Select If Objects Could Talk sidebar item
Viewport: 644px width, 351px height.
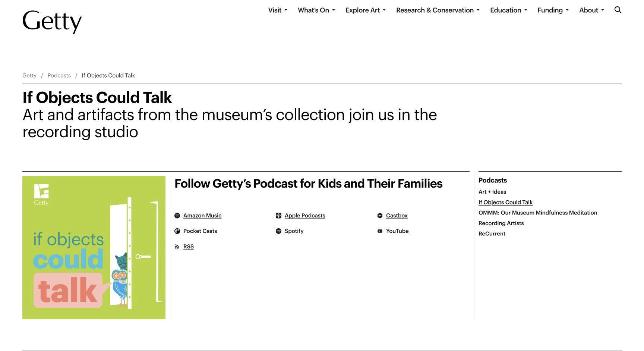(505, 202)
